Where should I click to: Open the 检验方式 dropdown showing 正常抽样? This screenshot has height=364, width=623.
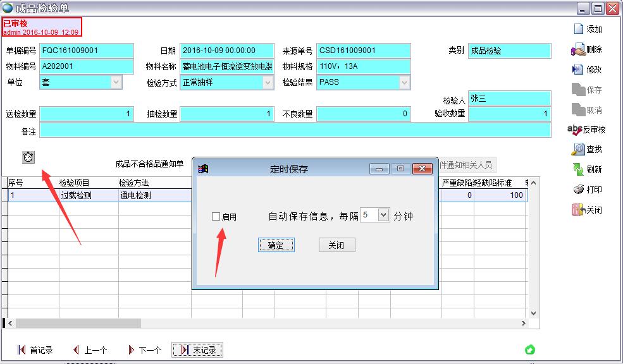pos(268,82)
